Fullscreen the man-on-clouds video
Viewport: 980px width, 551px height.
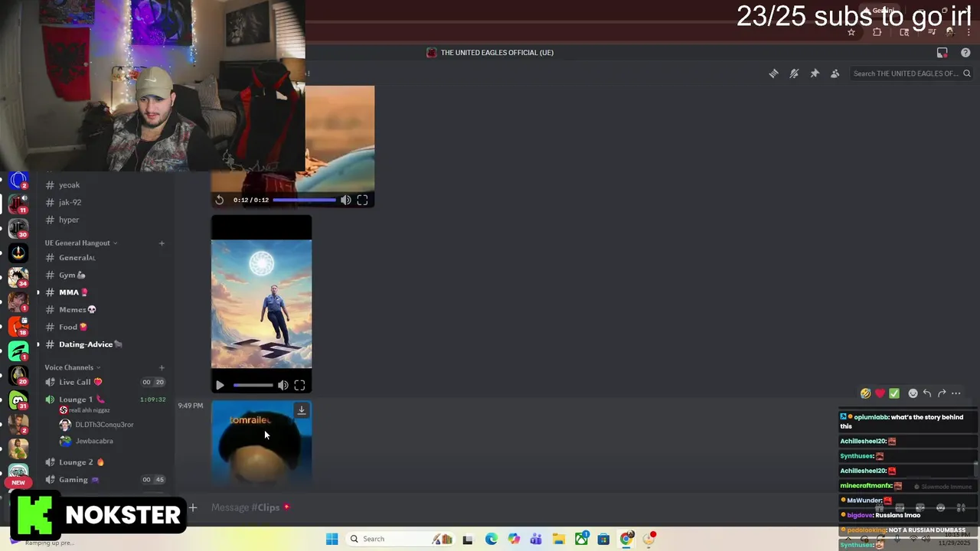[x=299, y=386]
